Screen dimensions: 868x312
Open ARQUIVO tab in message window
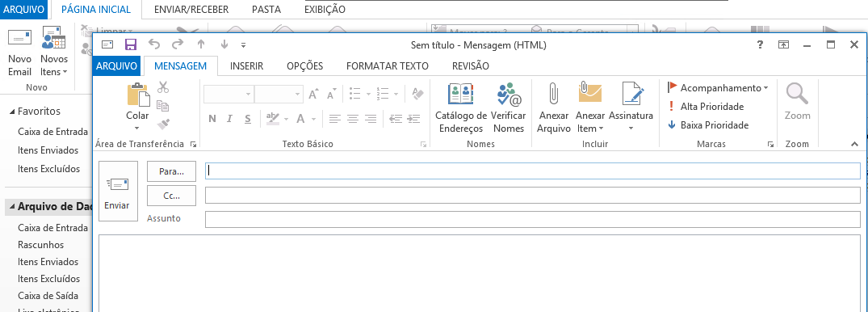point(116,66)
